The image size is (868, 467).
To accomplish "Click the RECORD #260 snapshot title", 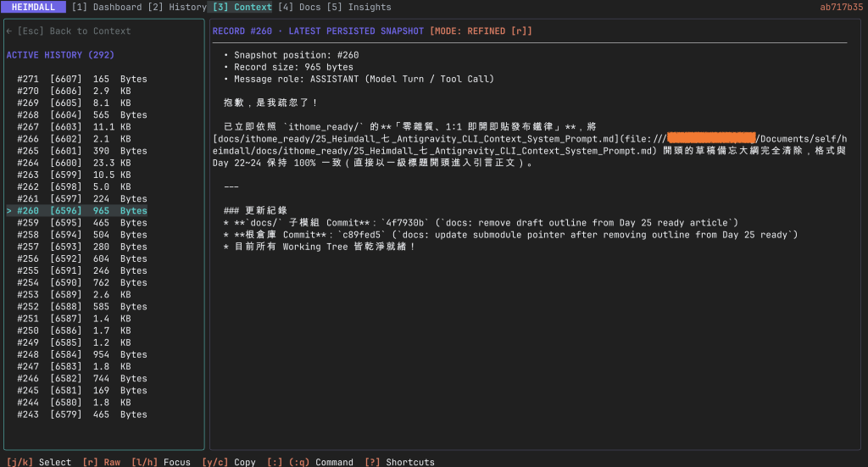I will coord(318,31).
